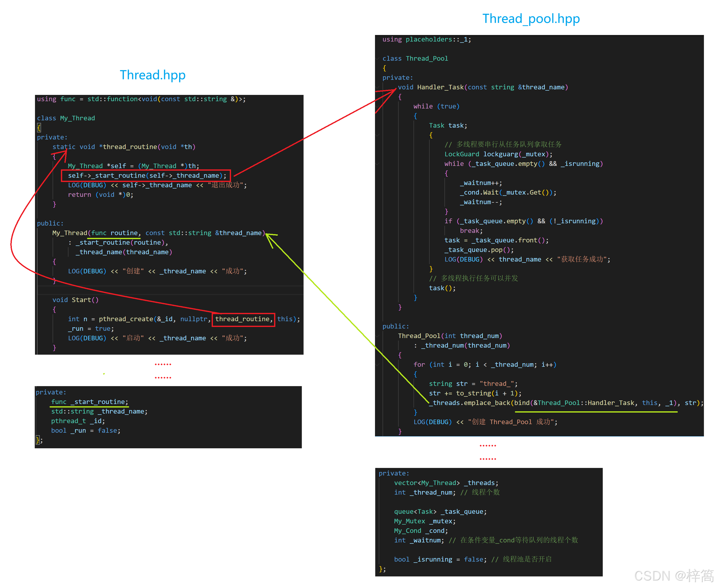Click the using placeholders::_1 line
Screen dimensions: 715x588
click(x=426, y=40)
